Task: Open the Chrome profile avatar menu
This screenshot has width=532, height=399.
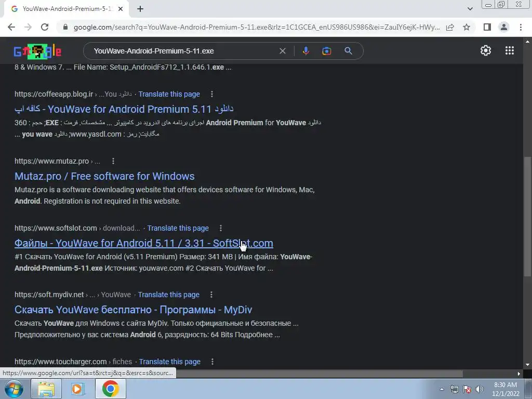Action: click(504, 27)
